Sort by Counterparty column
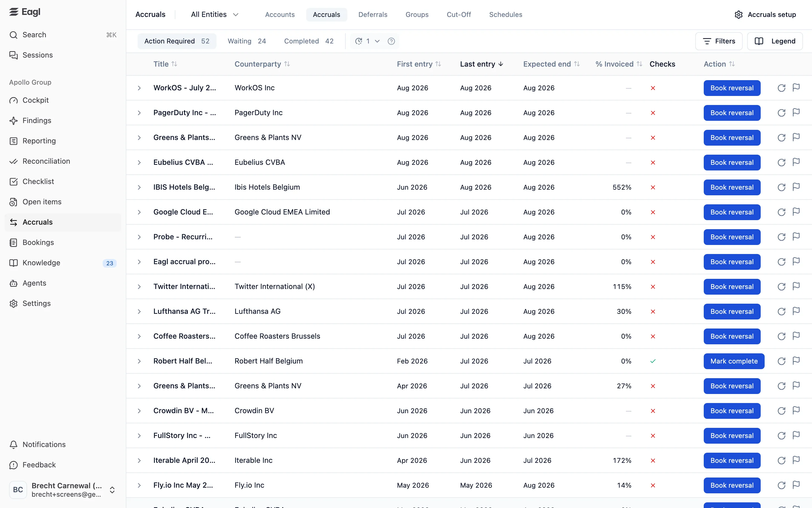This screenshot has width=812, height=508. [x=262, y=64]
